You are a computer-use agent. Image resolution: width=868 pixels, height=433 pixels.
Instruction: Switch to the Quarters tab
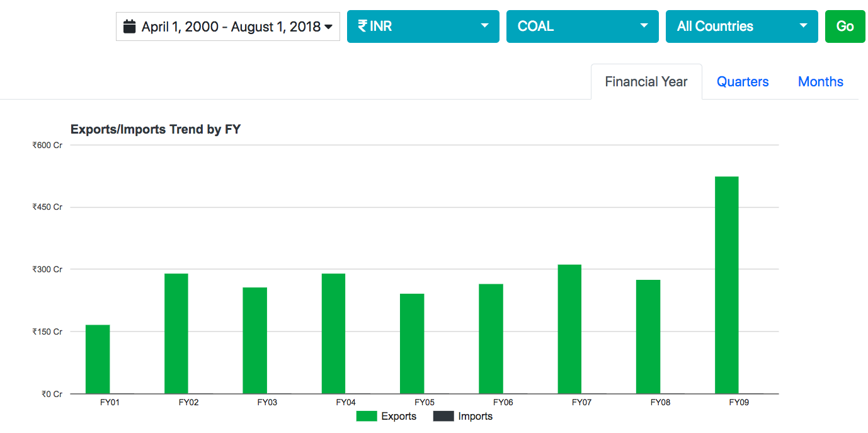743,82
